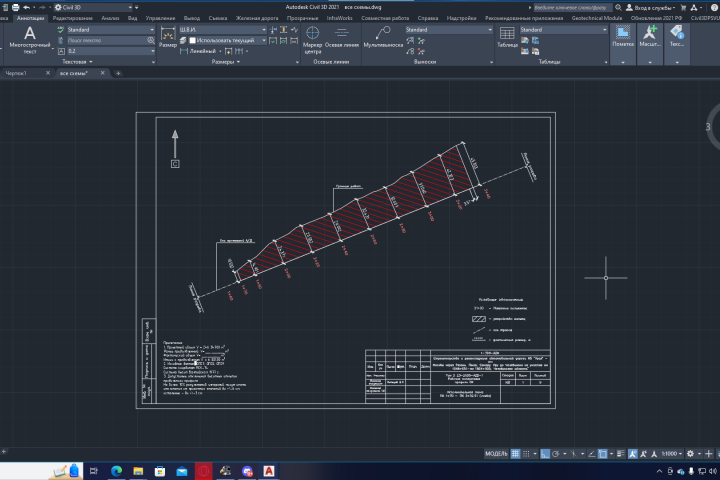The height and width of the screenshot is (480, 720).
Task: Open Microsoft Edge from the taskbar
Action: pyautogui.click(x=116, y=471)
